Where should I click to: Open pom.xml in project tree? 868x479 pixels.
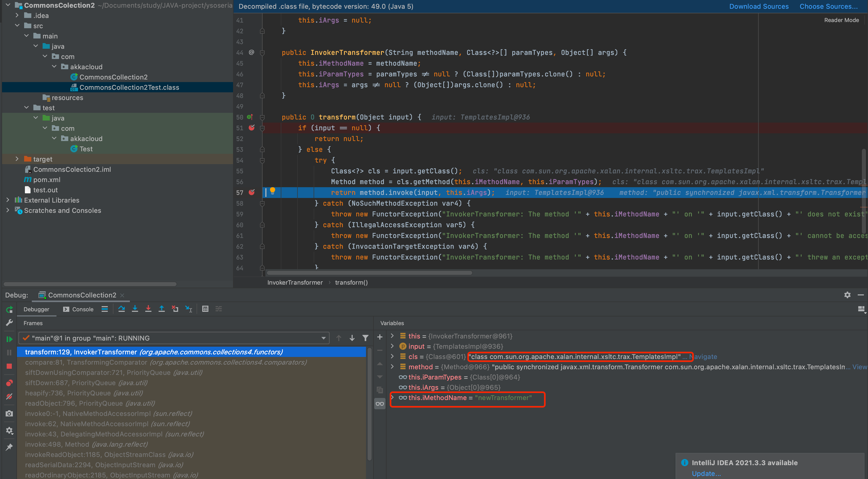46,179
